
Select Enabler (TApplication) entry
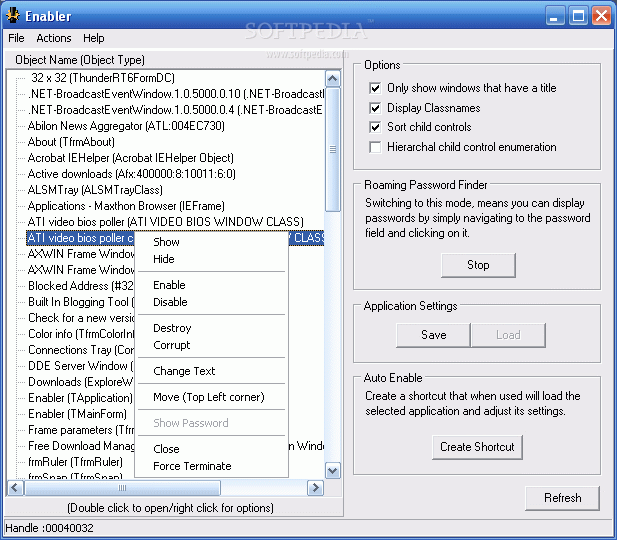[80, 398]
